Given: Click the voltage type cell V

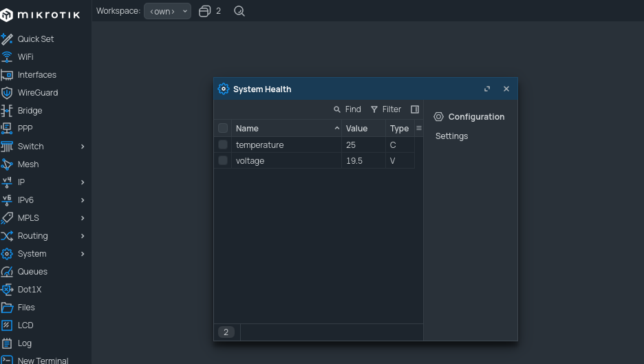Looking at the screenshot, I should pos(400,160).
